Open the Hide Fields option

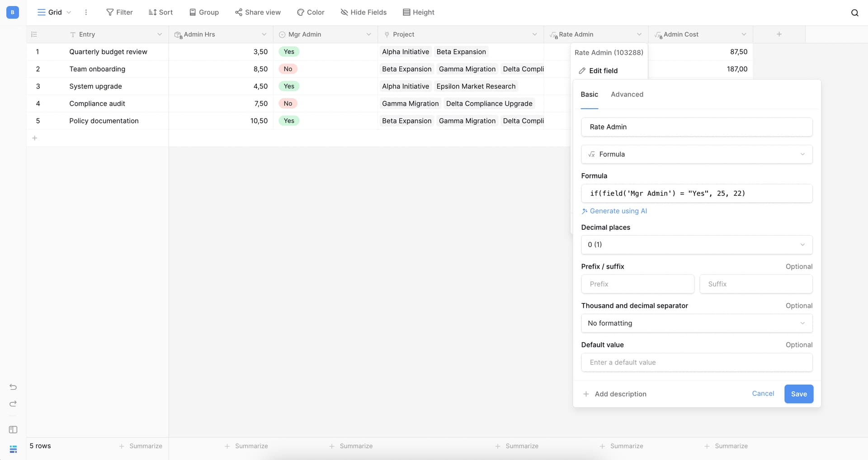[363, 12]
